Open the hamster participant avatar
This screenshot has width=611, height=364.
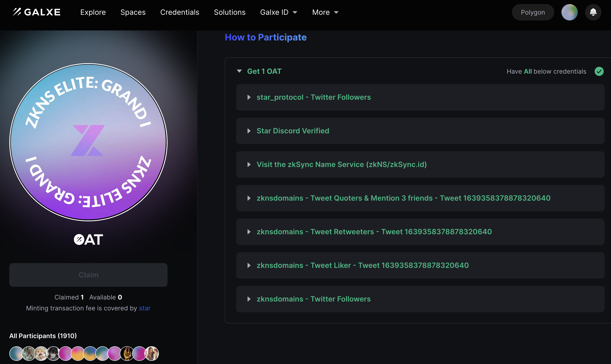[x=41, y=354]
